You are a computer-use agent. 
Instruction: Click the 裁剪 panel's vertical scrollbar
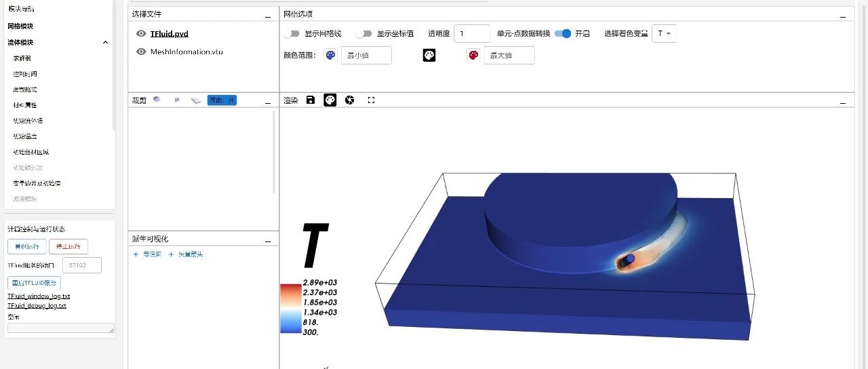275,152
